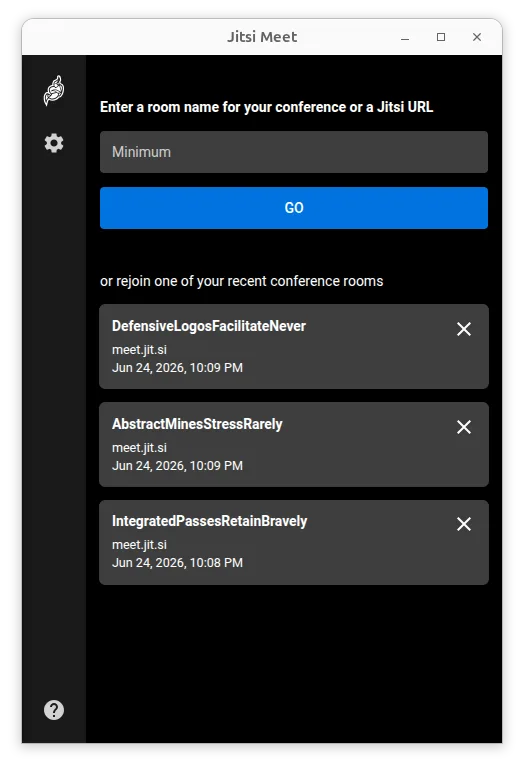Remove DefensiveLogosFacilitateNever from recent list

tap(464, 329)
